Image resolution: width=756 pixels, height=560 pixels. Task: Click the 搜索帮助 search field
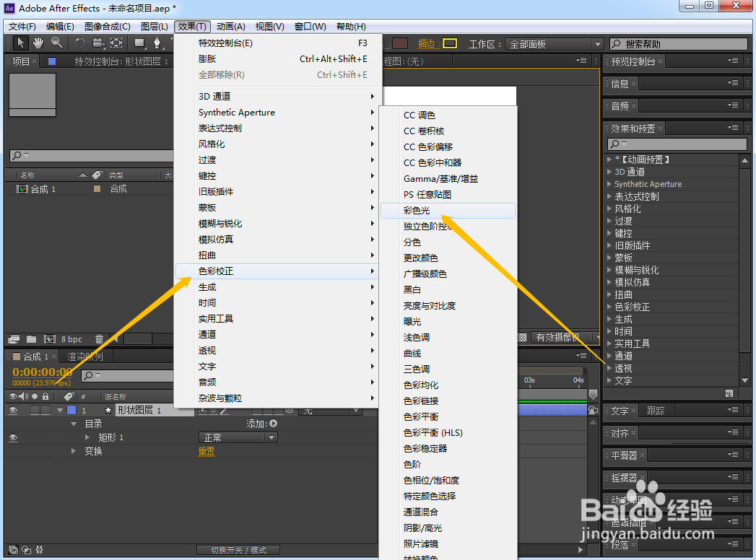pyautogui.click(x=679, y=44)
